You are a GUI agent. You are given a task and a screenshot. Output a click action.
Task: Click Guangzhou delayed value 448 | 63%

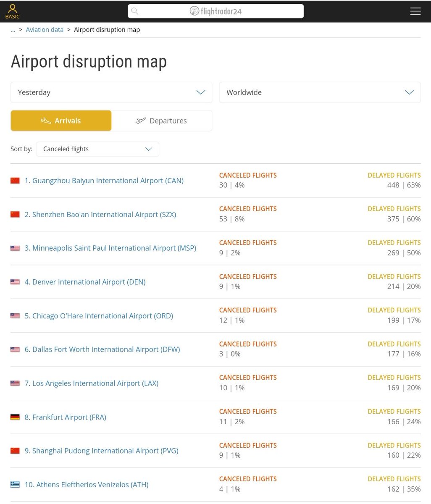click(x=404, y=185)
